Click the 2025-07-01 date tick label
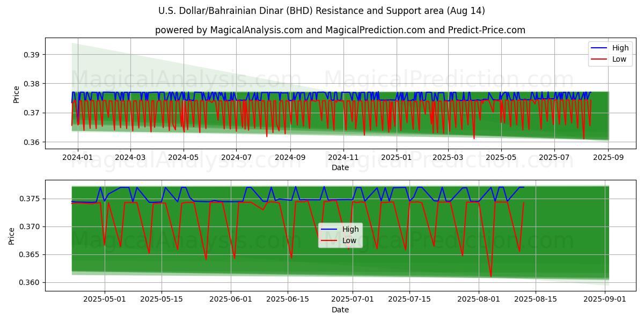 click(x=353, y=300)
